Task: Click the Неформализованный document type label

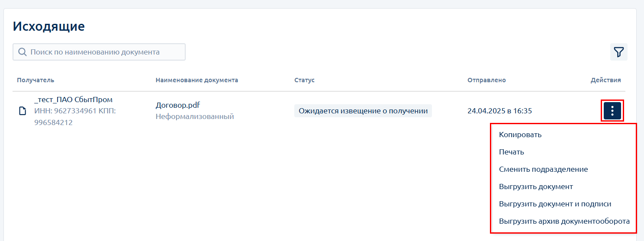Action: coord(195,116)
